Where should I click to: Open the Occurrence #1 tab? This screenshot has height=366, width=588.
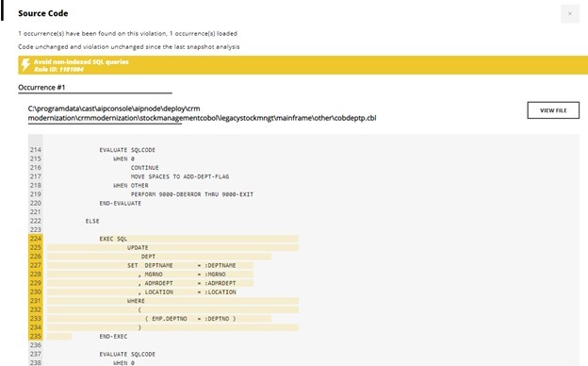(x=41, y=88)
